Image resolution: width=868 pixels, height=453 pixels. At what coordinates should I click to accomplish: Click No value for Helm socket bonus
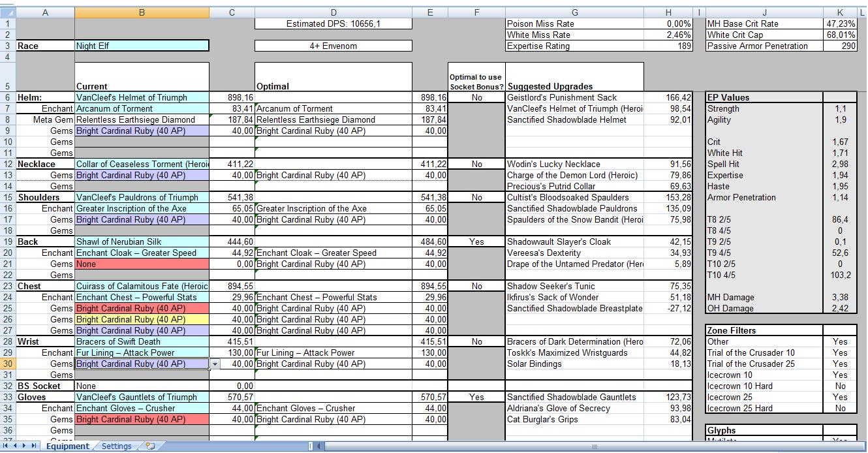click(x=476, y=97)
